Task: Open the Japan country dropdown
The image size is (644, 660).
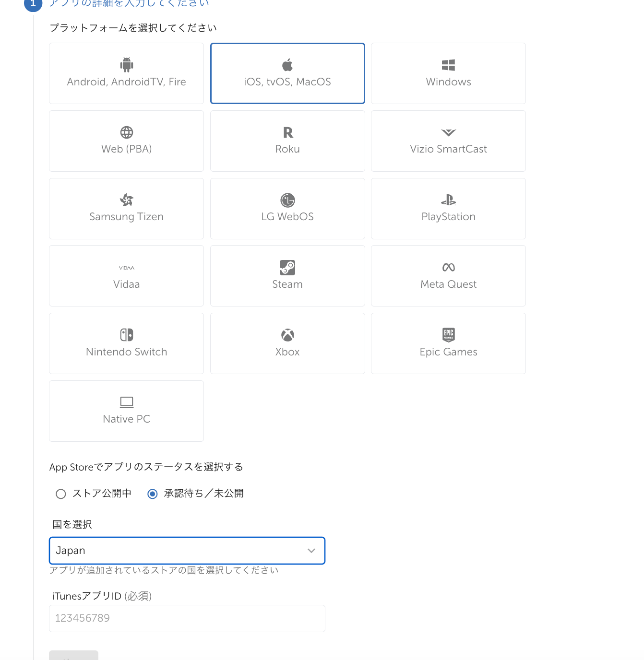Action: click(187, 551)
